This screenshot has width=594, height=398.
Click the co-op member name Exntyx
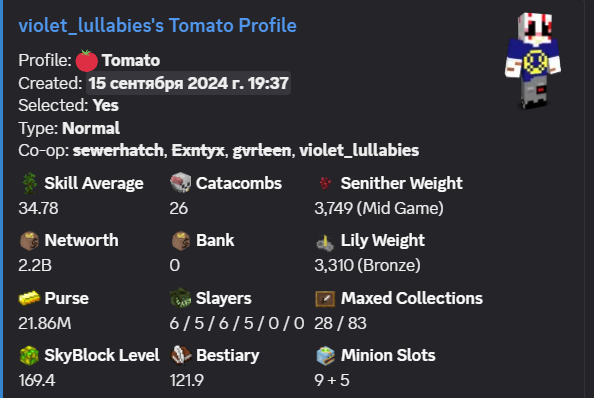(198, 150)
